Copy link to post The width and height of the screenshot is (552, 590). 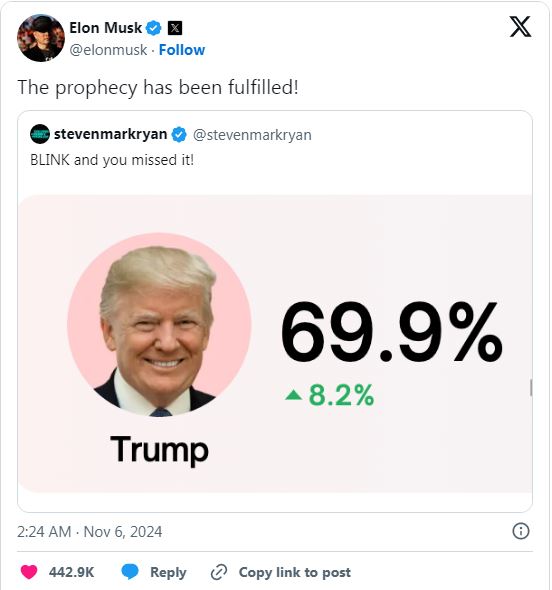click(x=281, y=572)
